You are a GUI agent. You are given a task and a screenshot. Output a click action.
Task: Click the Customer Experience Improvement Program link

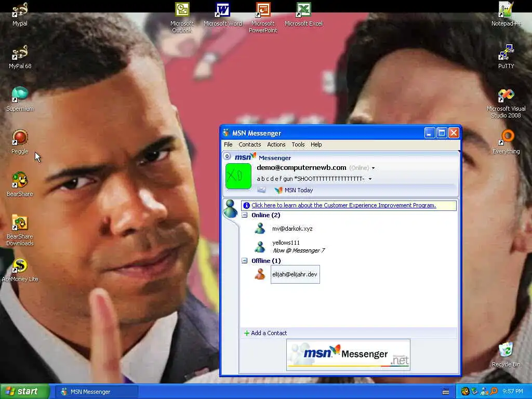(344, 205)
